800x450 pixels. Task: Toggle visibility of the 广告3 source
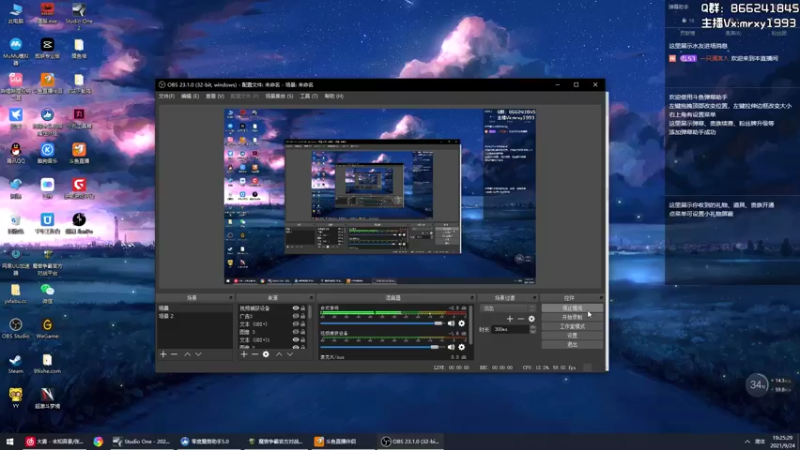pyautogui.click(x=295, y=316)
